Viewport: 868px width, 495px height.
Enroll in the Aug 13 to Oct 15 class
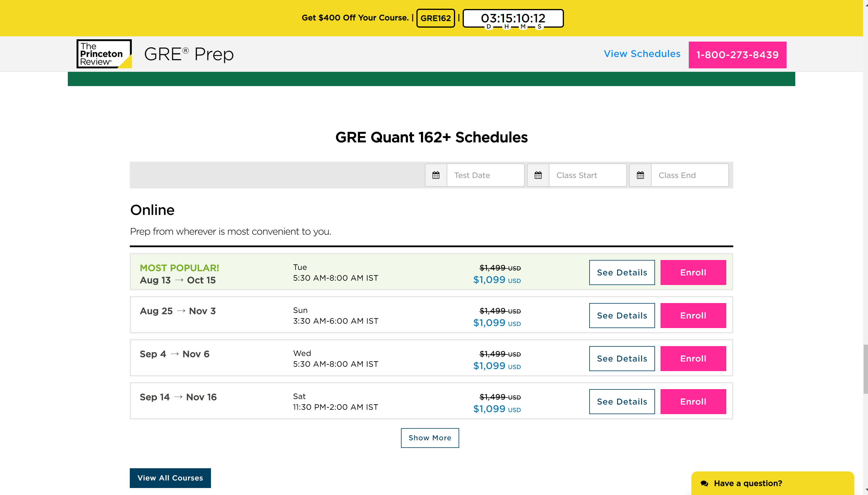[693, 272]
